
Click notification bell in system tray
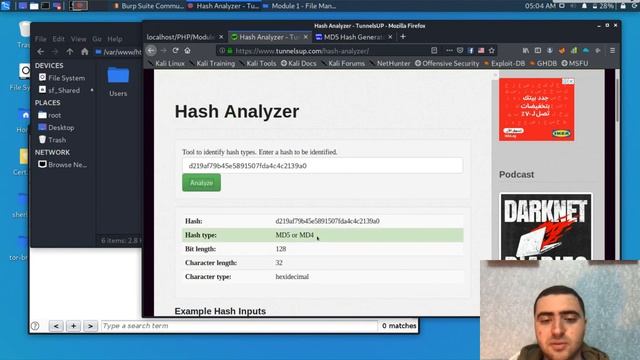[x=584, y=6]
